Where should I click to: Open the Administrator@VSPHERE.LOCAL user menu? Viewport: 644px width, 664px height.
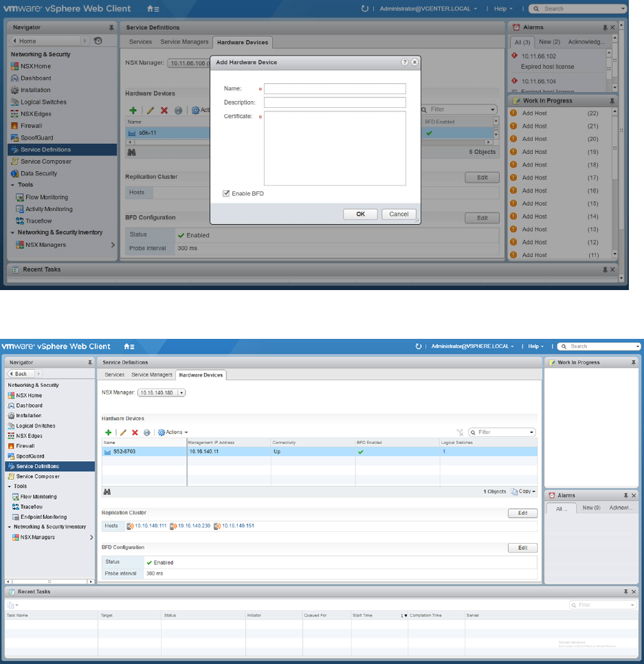coord(472,346)
